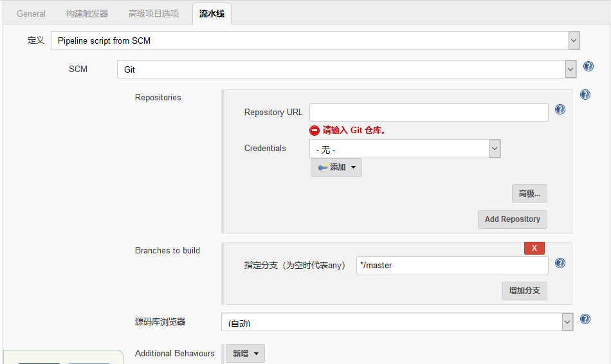The height and width of the screenshot is (364, 611).
Task: Click the Repository URL label
Action: (x=273, y=113)
